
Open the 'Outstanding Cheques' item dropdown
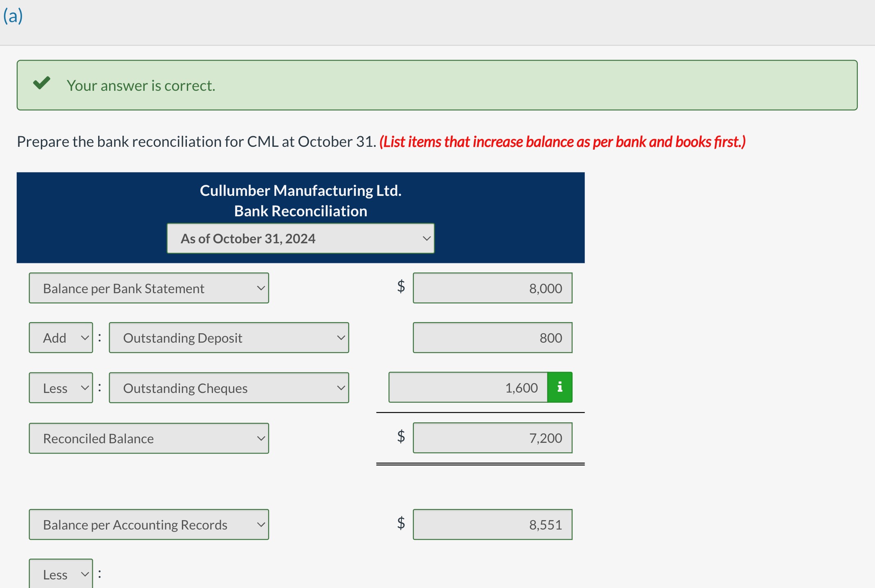tap(229, 388)
